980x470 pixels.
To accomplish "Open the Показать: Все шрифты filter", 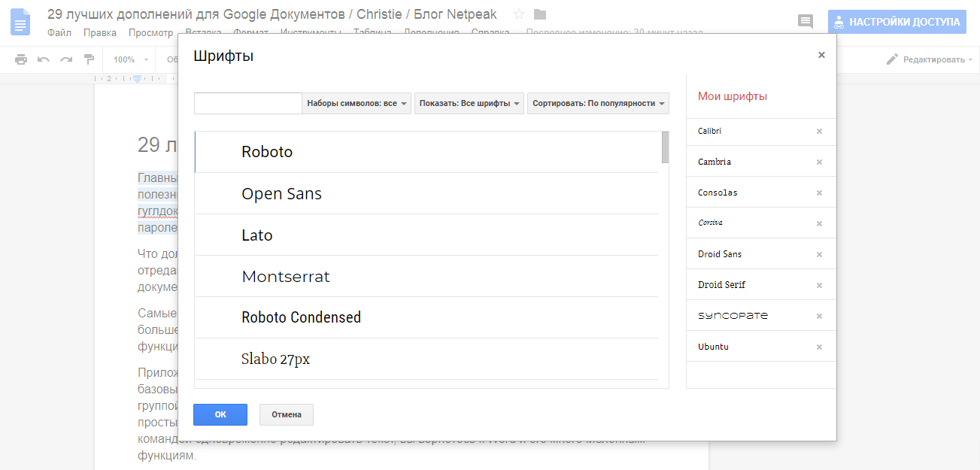I will [469, 103].
